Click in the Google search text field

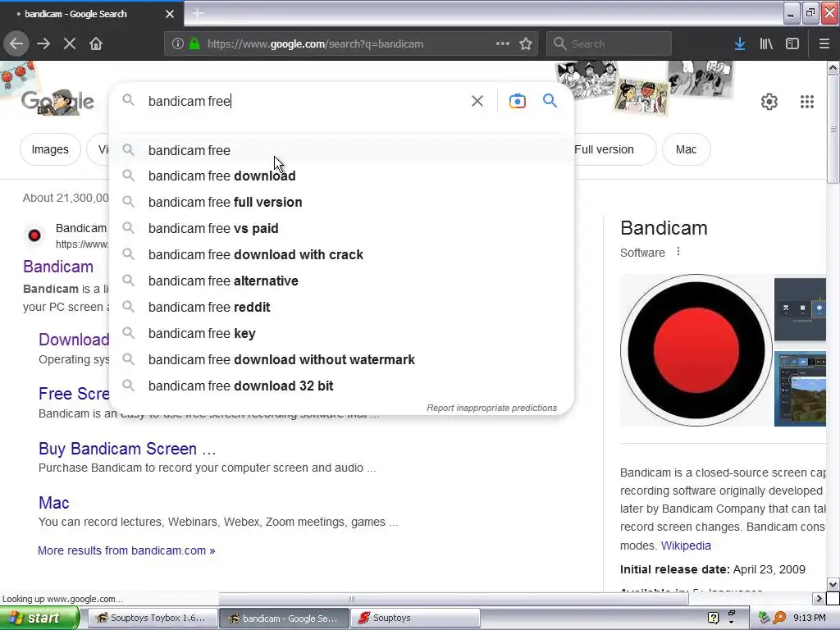(x=305, y=101)
